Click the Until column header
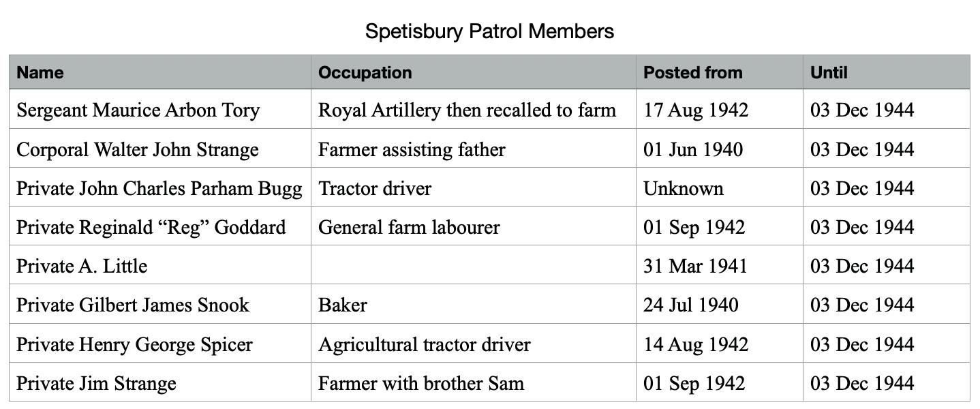The width and height of the screenshot is (980, 409). point(829,72)
